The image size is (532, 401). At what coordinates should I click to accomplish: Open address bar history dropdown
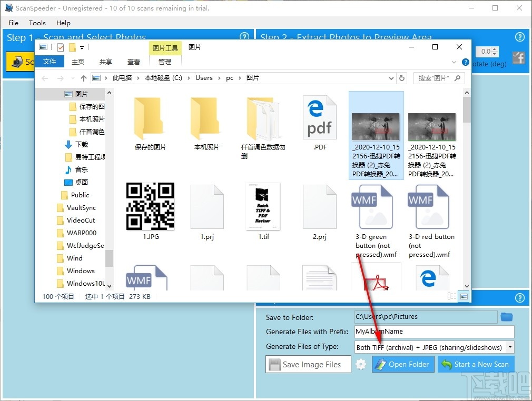[x=391, y=78]
